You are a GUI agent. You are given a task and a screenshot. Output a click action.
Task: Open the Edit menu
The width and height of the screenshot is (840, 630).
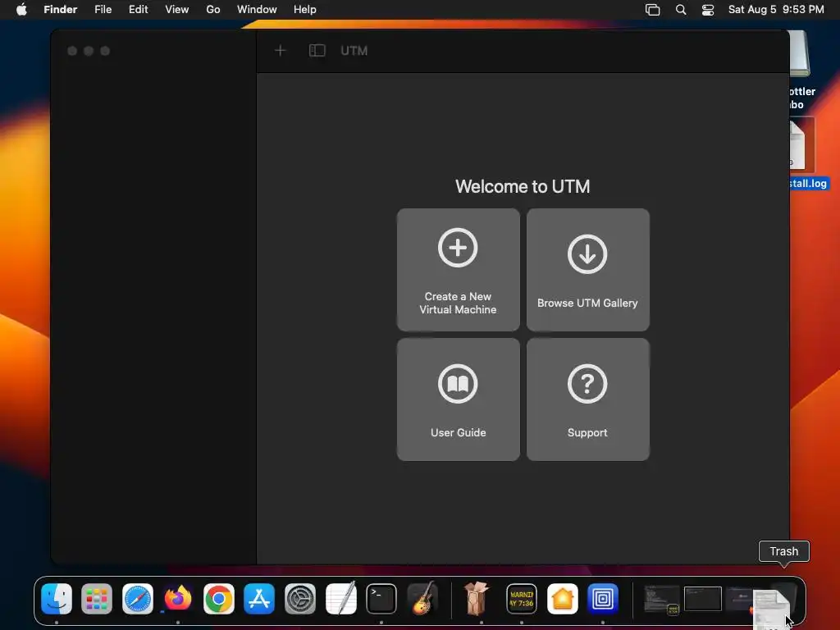pyautogui.click(x=138, y=9)
